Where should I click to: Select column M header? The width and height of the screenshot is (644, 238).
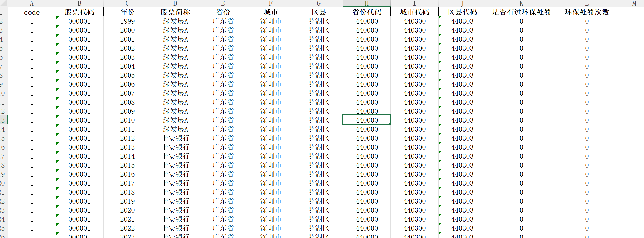coord(631,3)
